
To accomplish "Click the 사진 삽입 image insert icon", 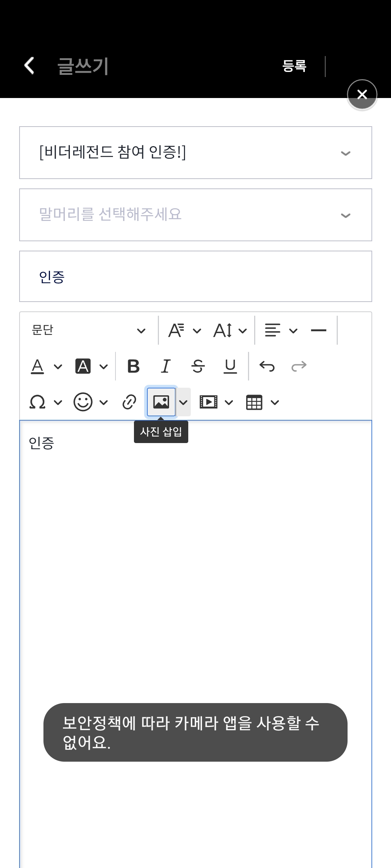I will click(x=161, y=402).
